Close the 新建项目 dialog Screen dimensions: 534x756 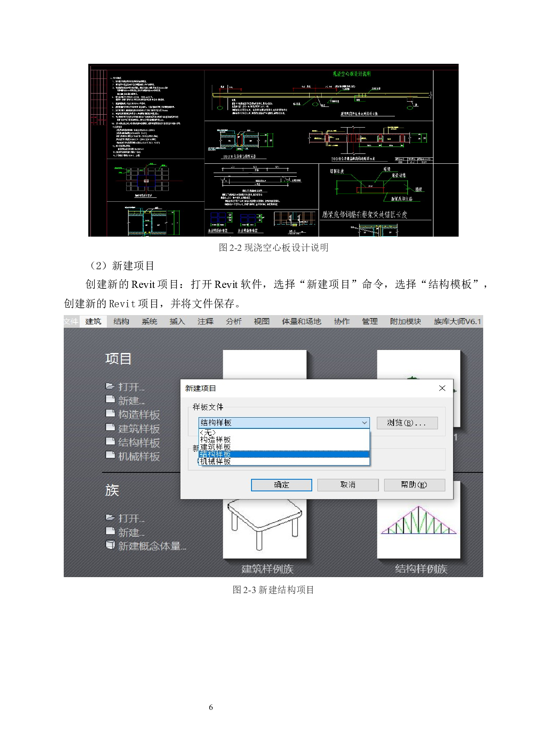(442, 388)
